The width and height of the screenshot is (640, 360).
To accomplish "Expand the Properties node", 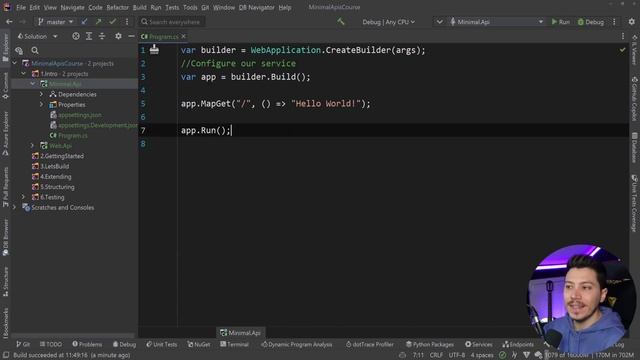I will point(41,104).
